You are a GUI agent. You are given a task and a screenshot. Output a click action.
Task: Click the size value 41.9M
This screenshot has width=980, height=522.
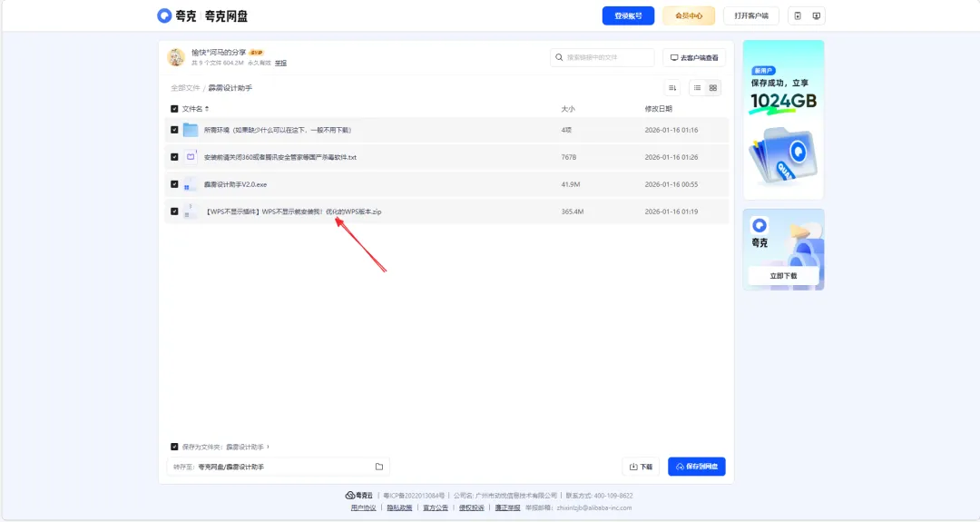pyautogui.click(x=571, y=184)
